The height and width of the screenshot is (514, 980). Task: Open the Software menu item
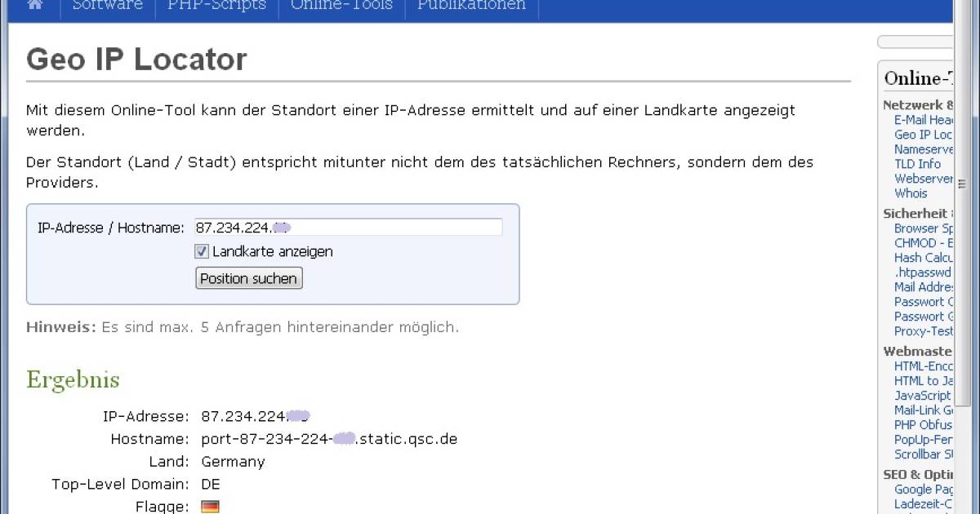pos(107,5)
